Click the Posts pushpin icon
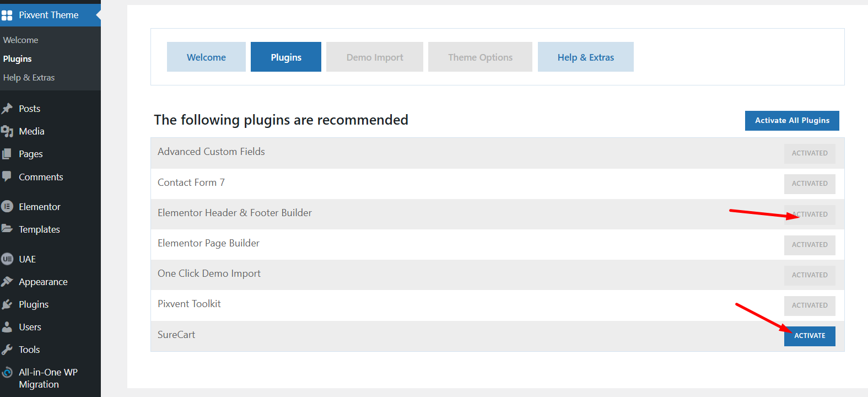 pos(7,109)
